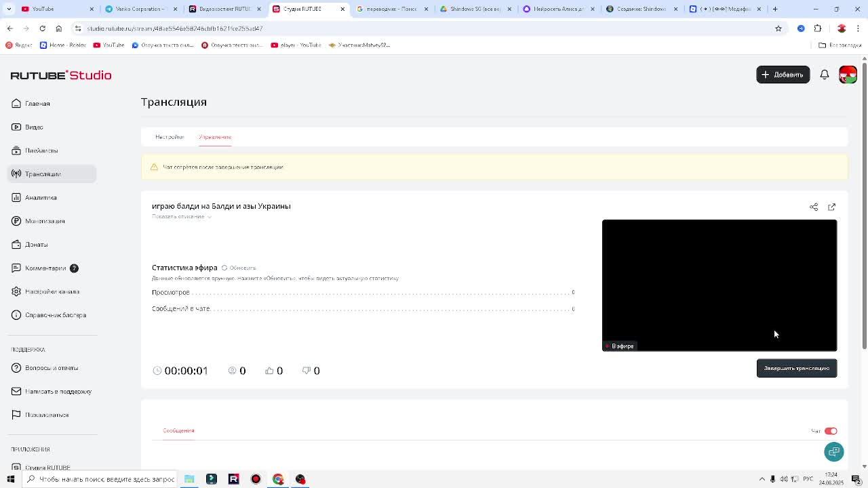Image resolution: width=868 pixels, height=488 pixels.
Task: Open the user avatar menu
Action: click(x=848, y=75)
